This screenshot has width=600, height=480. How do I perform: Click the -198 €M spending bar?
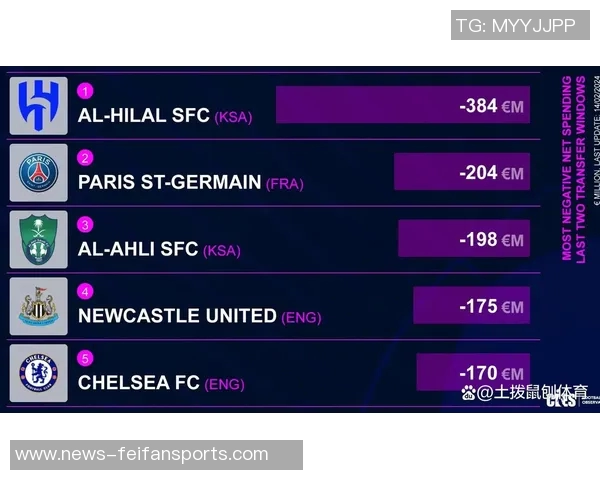(463, 239)
